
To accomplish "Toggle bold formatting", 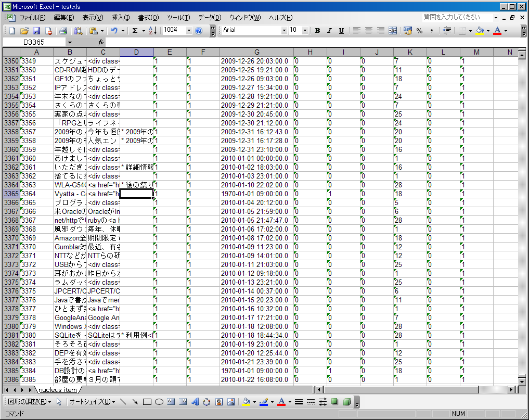I will point(317,31).
